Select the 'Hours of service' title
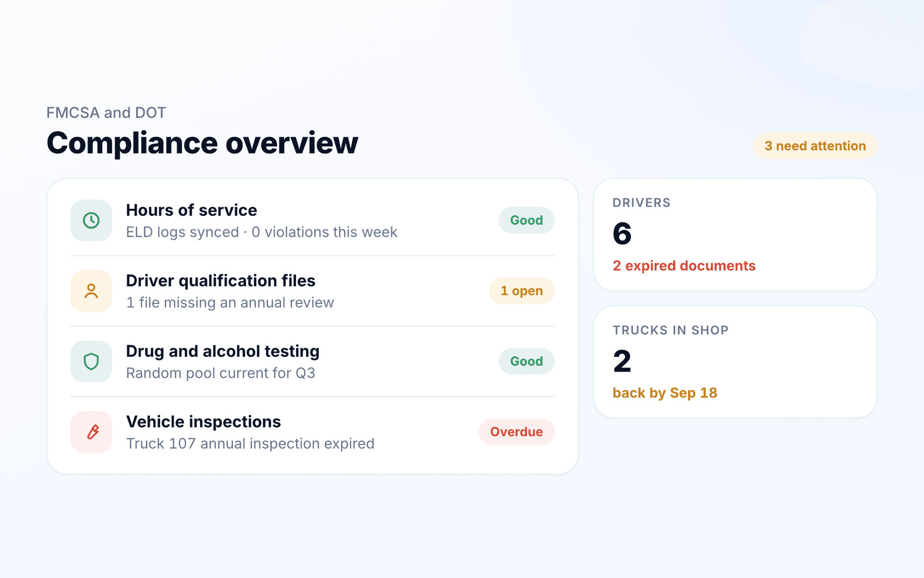Image resolution: width=924 pixels, height=578 pixels. pos(191,210)
